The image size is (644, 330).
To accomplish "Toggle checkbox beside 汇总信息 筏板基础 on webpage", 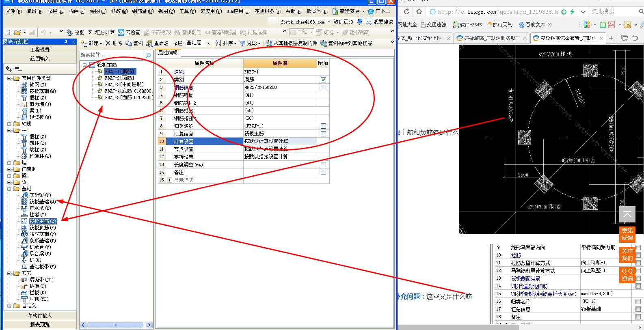I will [x=638, y=309].
